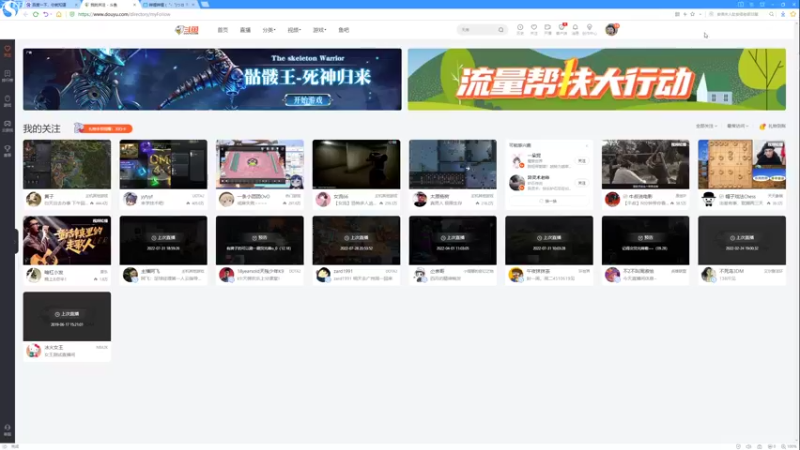Click the download arrow icon in browser toolbar

[783, 14]
